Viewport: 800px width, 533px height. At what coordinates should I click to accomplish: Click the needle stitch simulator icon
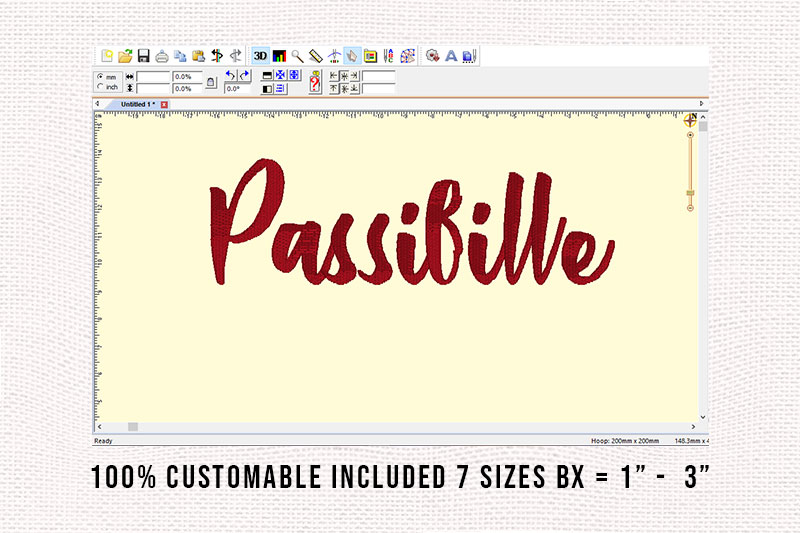click(334, 56)
